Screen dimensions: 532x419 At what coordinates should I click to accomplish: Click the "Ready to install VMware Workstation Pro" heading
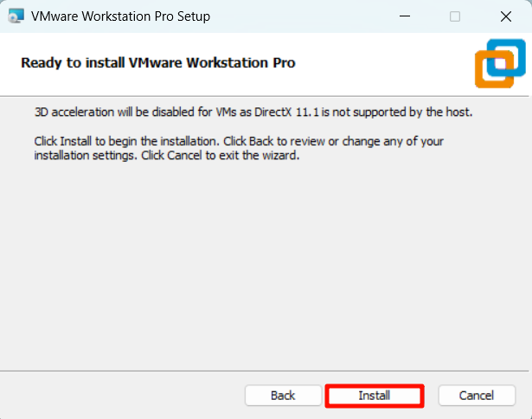158,63
